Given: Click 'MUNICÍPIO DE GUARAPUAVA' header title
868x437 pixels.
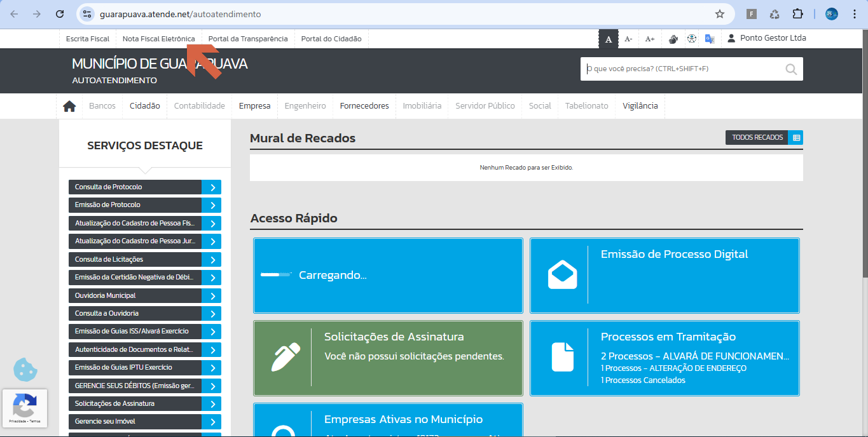Looking at the screenshot, I should [160, 64].
